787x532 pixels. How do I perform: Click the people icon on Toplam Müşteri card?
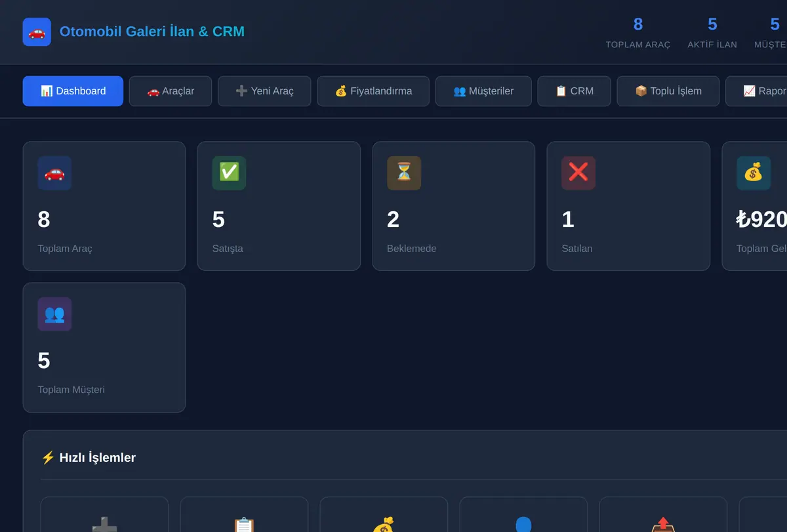pos(54,314)
